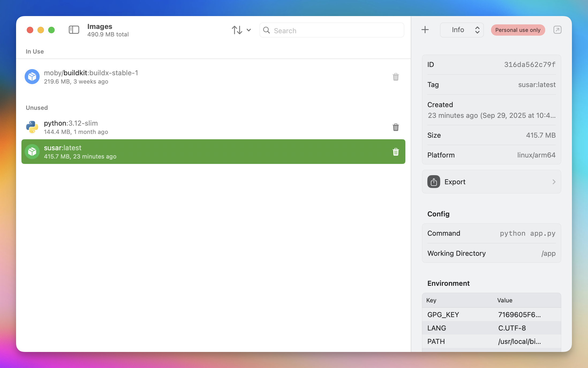Delete the moby/buildkit image
588x368 pixels.
click(x=396, y=77)
